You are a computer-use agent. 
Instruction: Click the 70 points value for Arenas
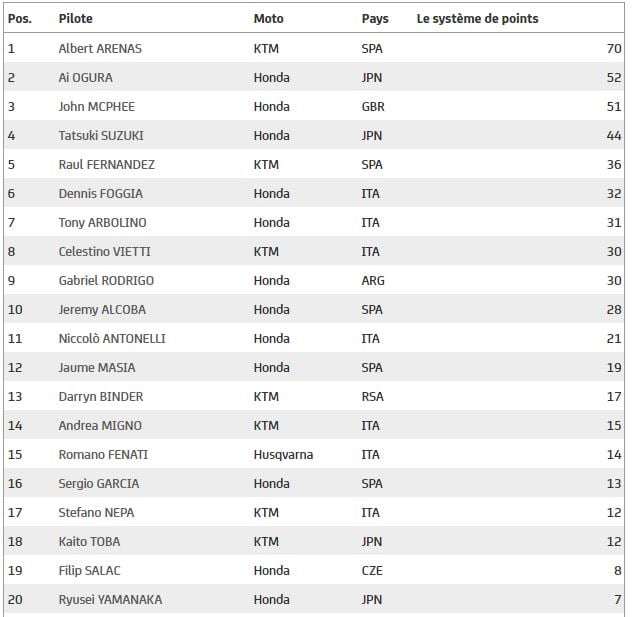pos(614,48)
